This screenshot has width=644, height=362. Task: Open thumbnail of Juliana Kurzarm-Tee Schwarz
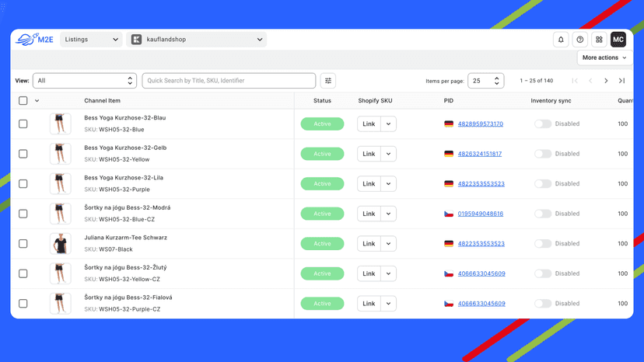(61, 244)
